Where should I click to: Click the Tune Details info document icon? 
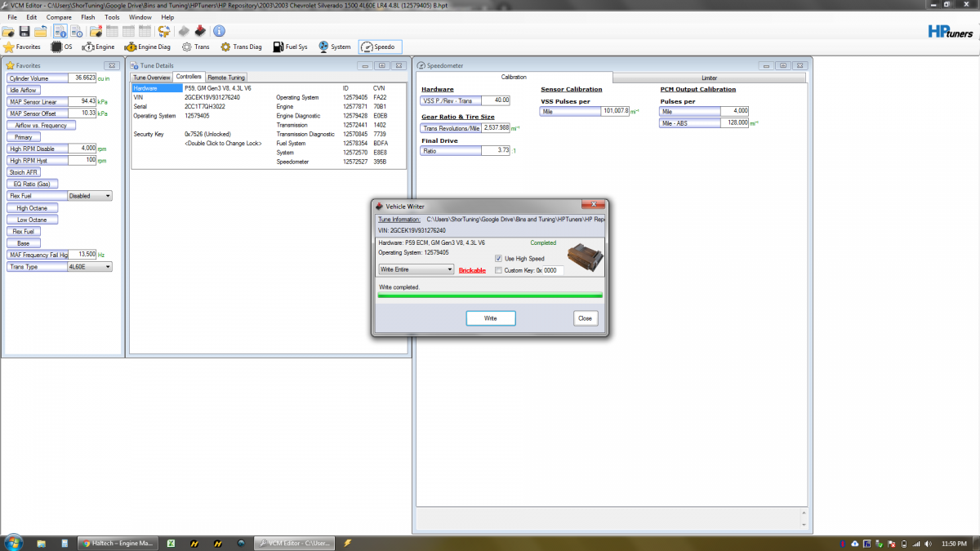60,31
